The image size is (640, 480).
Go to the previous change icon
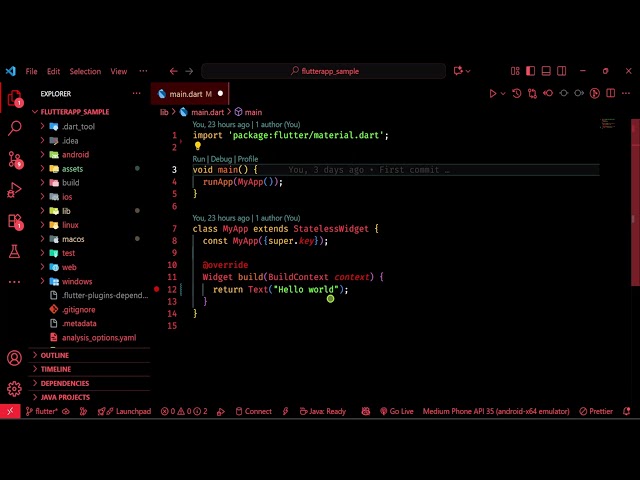[548, 93]
